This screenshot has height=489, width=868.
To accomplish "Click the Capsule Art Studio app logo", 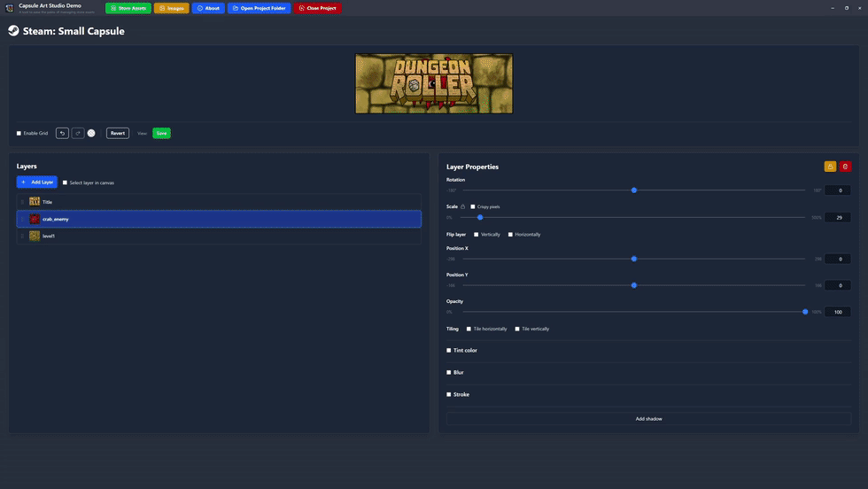I will pos(9,8).
